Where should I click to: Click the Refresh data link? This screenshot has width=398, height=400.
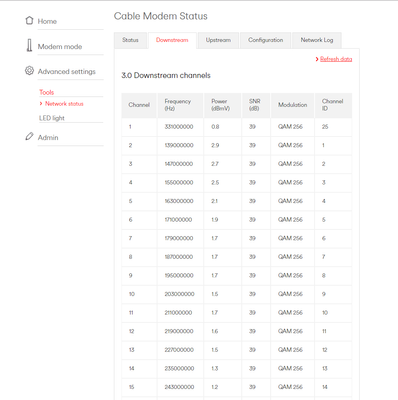336,59
